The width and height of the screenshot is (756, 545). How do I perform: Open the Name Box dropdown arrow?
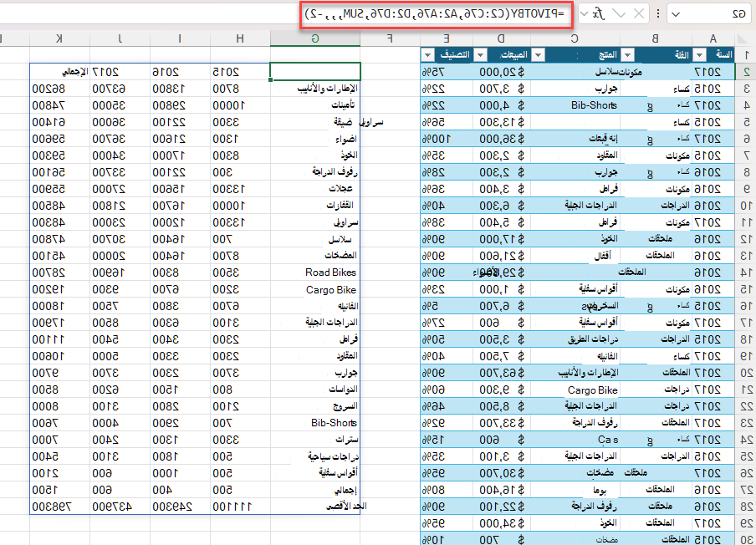pos(676,14)
